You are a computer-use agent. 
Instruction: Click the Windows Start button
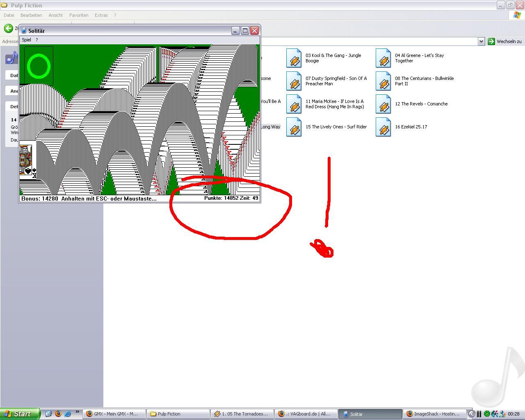(20, 414)
